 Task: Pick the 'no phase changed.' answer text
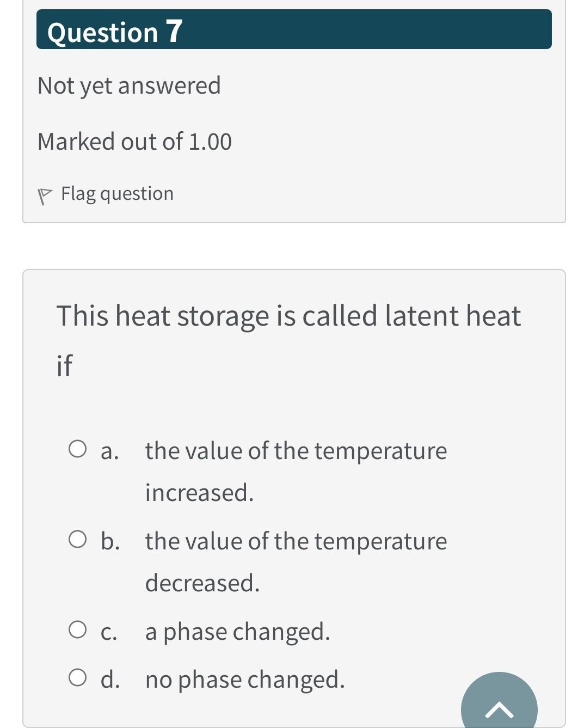click(245, 680)
